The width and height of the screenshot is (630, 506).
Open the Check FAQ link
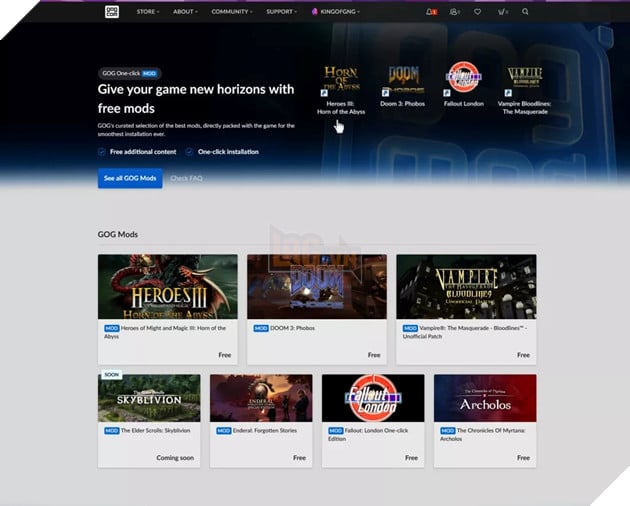pyautogui.click(x=186, y=178)
